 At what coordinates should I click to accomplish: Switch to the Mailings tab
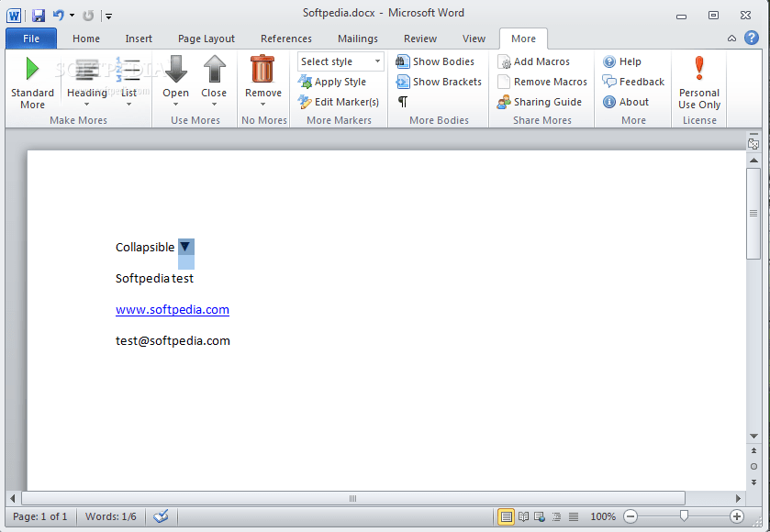pyautogui.click(x=358, y=39)
